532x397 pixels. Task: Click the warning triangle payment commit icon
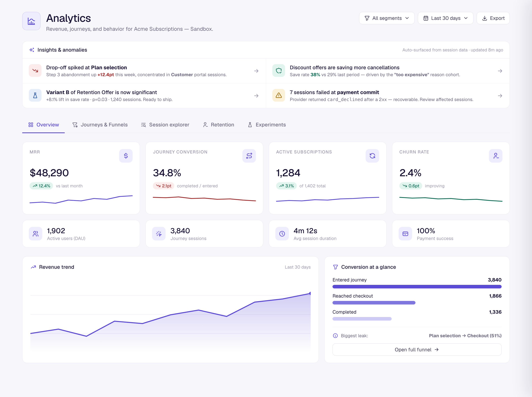279,95
